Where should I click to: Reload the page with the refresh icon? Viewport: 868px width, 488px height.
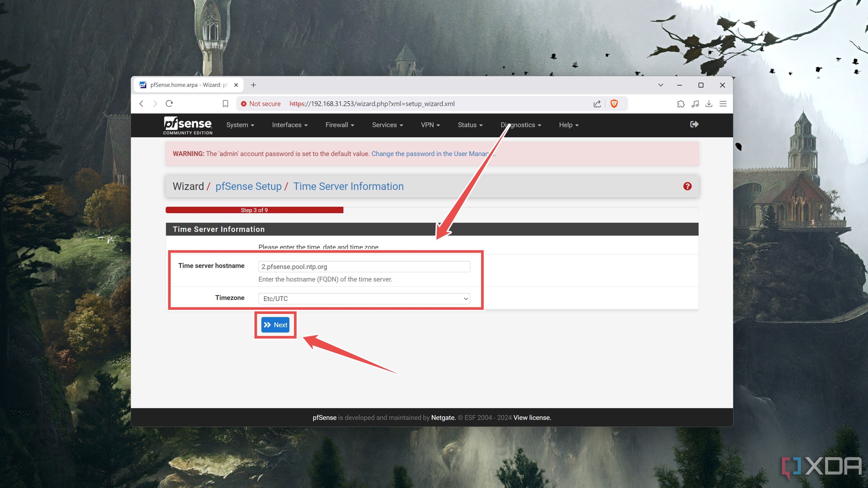click(169, 103)
